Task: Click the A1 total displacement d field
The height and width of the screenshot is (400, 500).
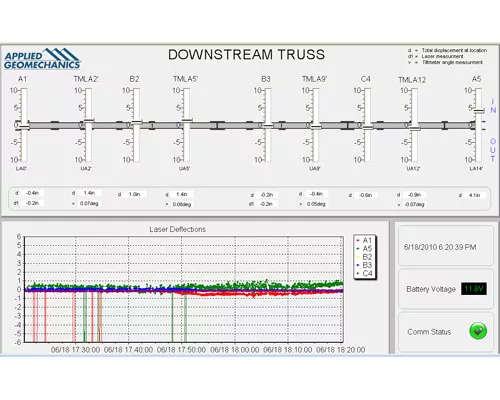Action: click(x=32, y=193)
